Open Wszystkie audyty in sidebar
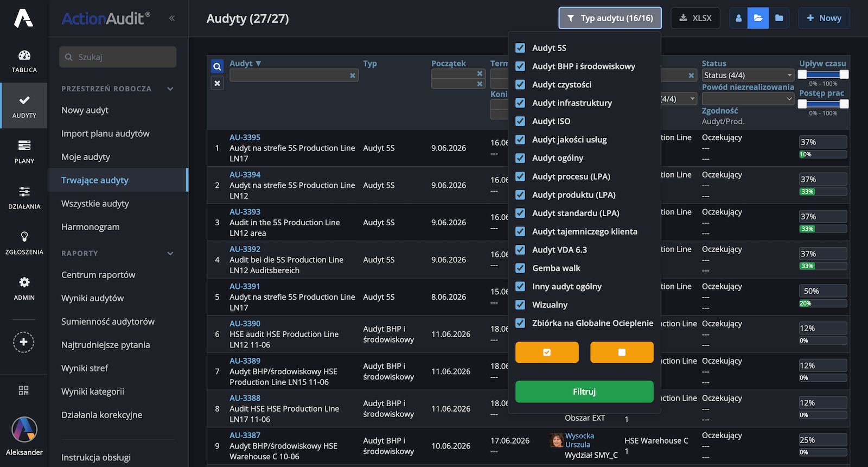Image resolution: width=868 pixels, height=467 pixels. tap(95, 204)
